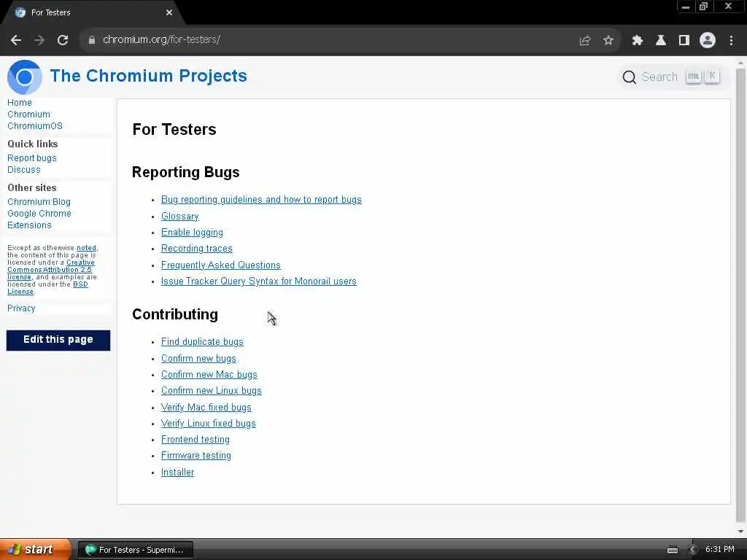Viewport: 747px width, 560px height.
Task: Open Confirm new Mac bugs link
Action: point(209,374)
